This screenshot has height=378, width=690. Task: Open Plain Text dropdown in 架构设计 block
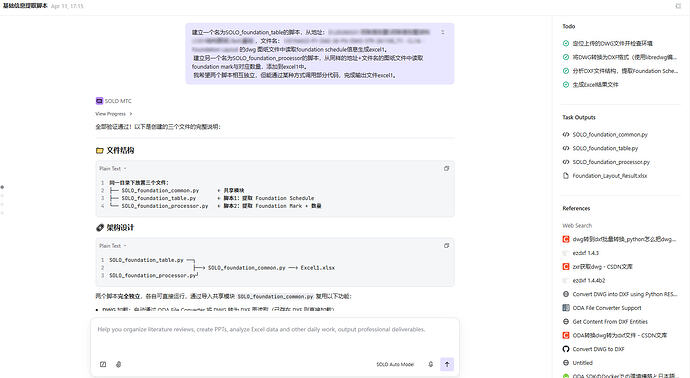pyautogui.click(x=113, y=246)
